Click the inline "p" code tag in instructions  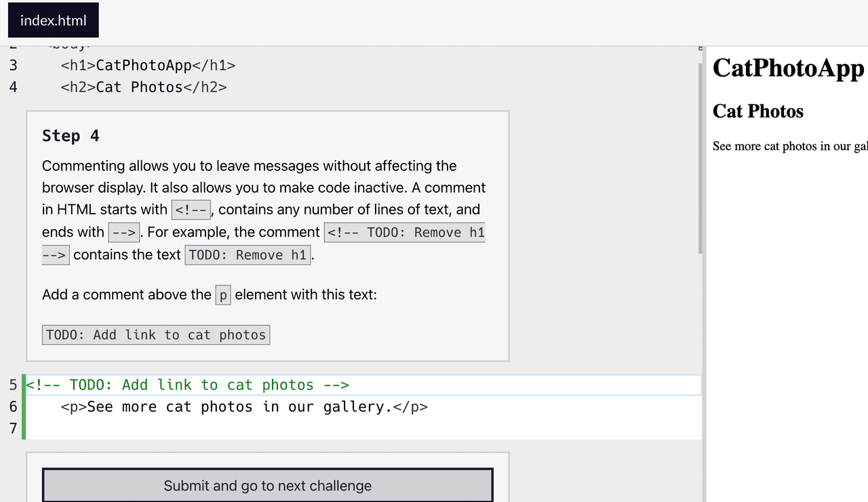pyautogui.click(x=223, y=296)
